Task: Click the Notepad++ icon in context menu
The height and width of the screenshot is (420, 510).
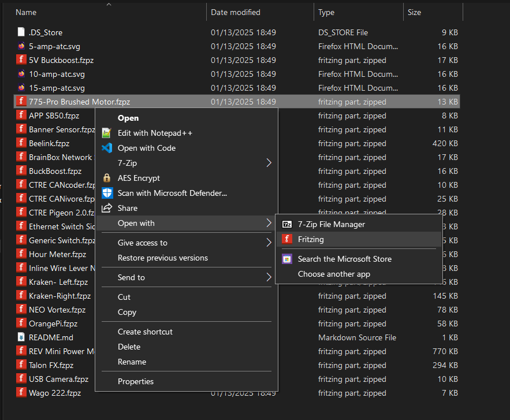Action: coord(107,133)
